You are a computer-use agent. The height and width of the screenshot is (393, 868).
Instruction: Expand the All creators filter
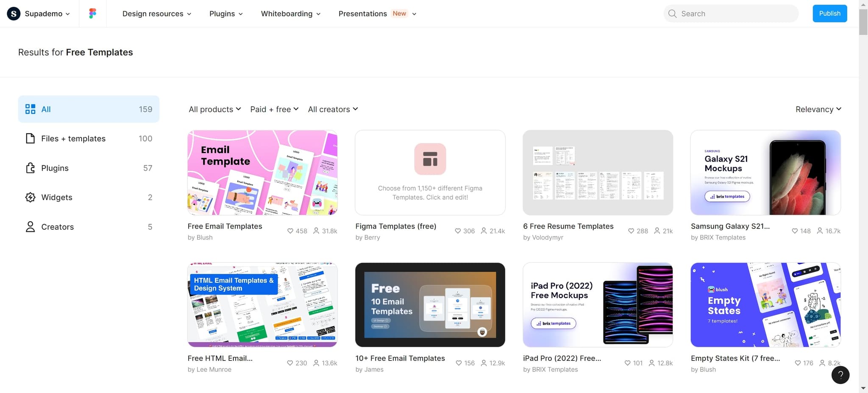pyautogui.click(x=333, y=109)
